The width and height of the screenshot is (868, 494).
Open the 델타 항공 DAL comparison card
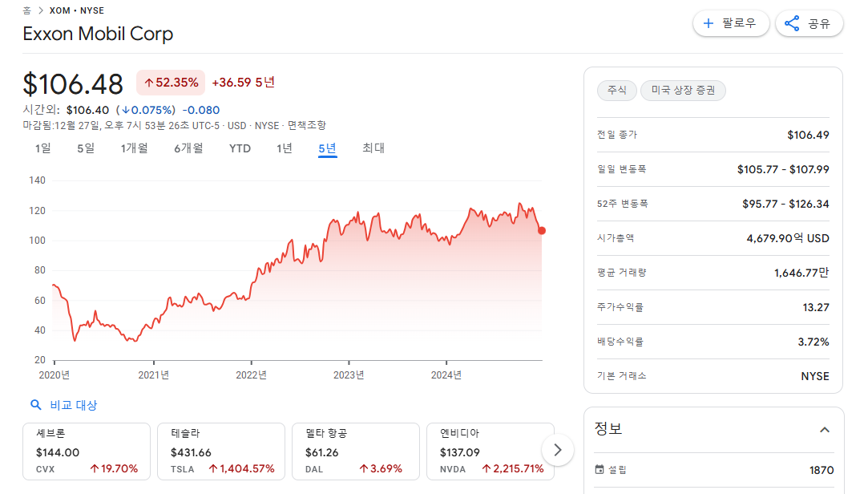[355, 451]
